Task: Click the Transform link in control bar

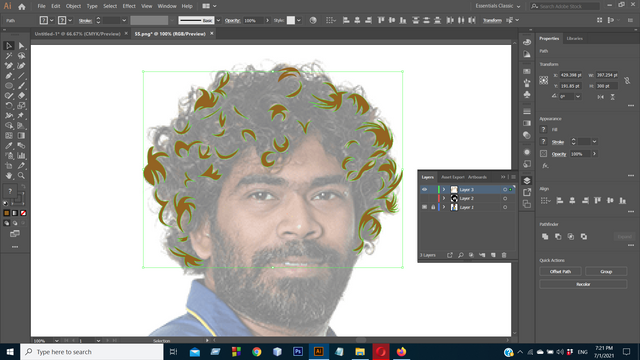Action: point(492,20)
